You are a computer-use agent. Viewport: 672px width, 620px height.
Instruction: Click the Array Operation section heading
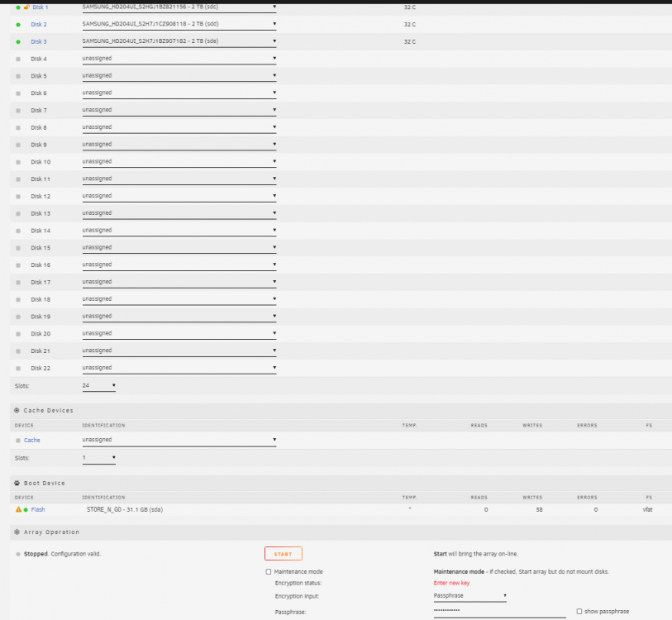pyautogui.click(x=51, y=532)
